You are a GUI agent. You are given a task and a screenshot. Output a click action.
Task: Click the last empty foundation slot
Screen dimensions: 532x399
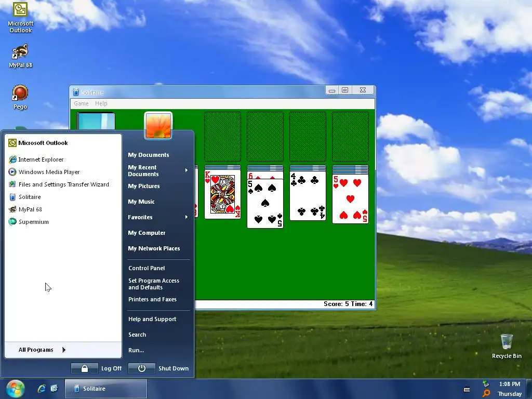point(350,137)
